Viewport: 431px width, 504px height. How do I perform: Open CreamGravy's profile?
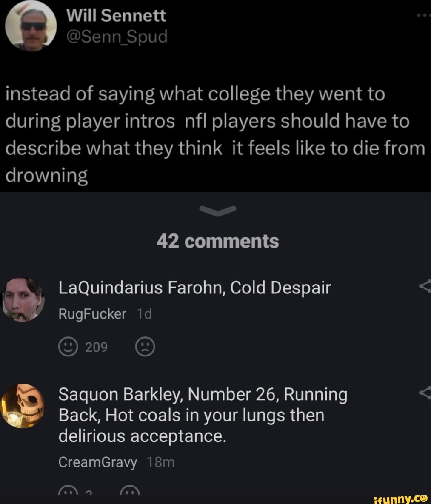click(98, 462)
